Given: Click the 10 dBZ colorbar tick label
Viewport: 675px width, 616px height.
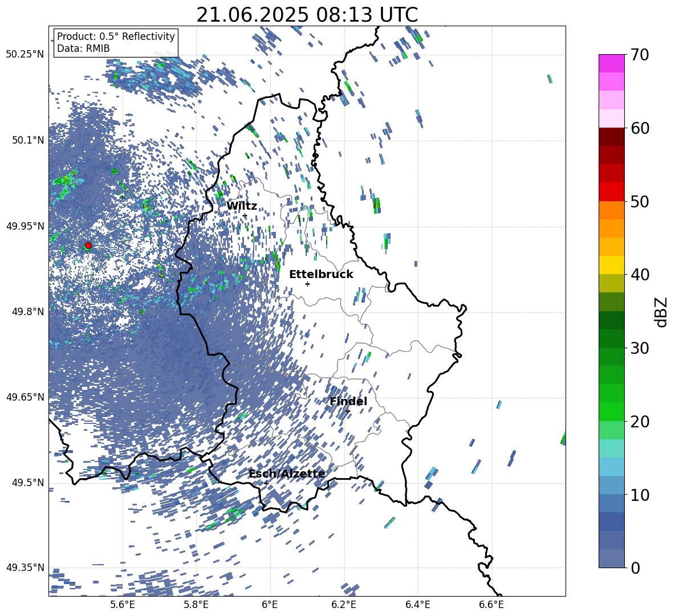Looking at the screenshot, I should [640, 495].
